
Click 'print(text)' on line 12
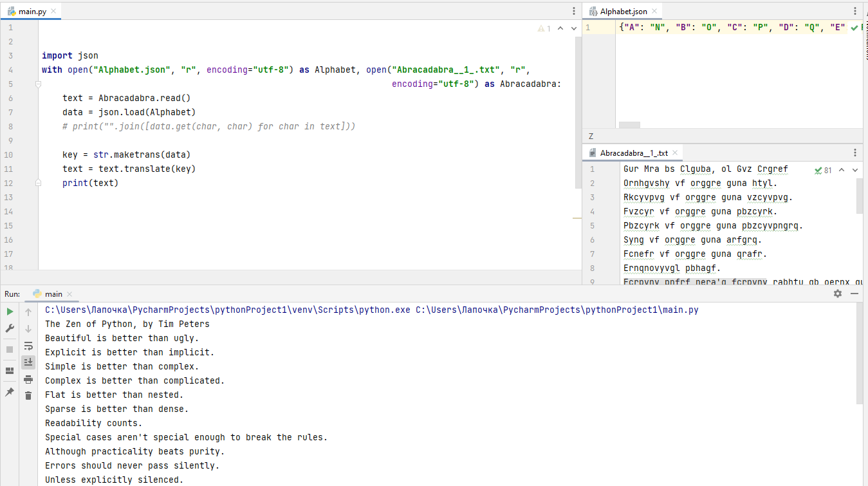pos(91,183)
